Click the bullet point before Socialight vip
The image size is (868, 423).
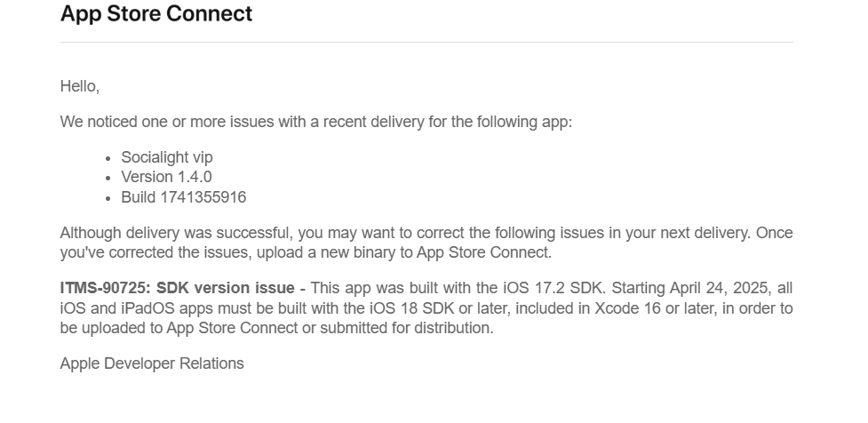108,158
